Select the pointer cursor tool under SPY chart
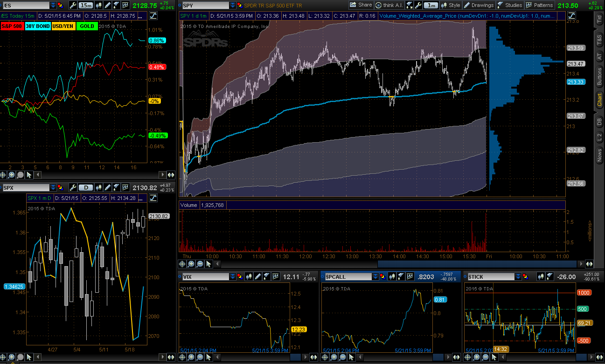 (x=209, y=264)
